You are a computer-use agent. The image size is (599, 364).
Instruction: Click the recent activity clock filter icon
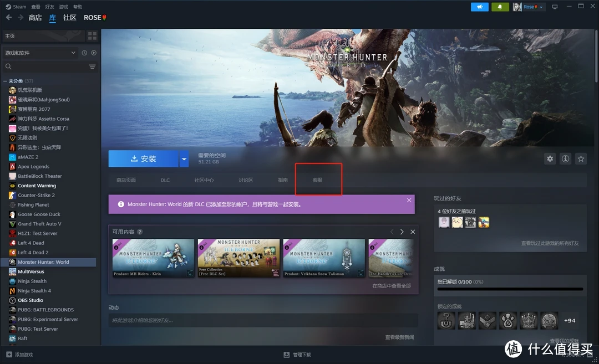[x=84, y=53]
